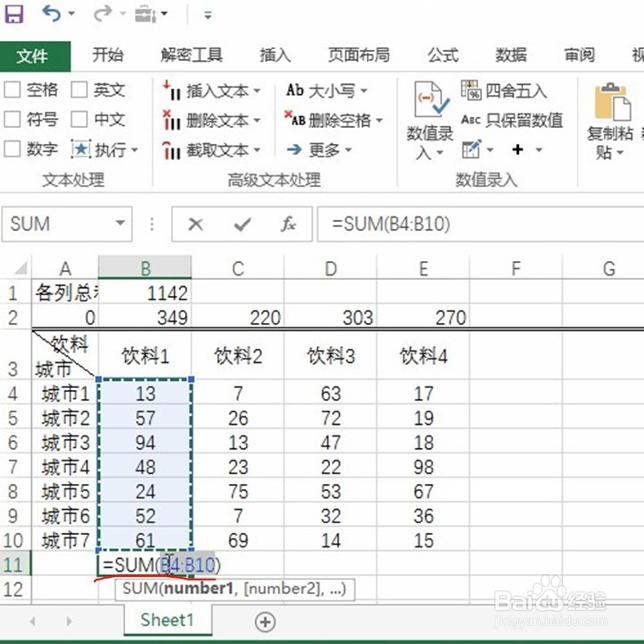Screen dimensions: 644x644
Task: Click the 数值录入 large button
Action: (430, 121)
